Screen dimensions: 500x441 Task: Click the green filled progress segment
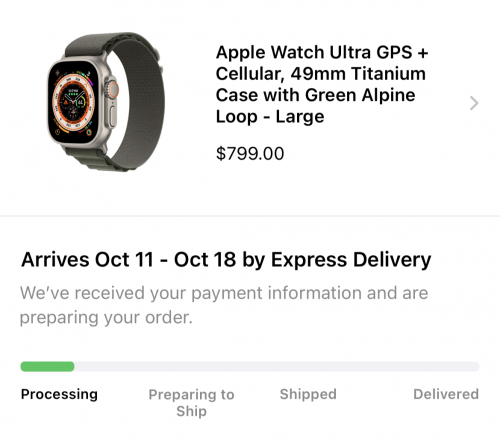(x=47, y=366)
